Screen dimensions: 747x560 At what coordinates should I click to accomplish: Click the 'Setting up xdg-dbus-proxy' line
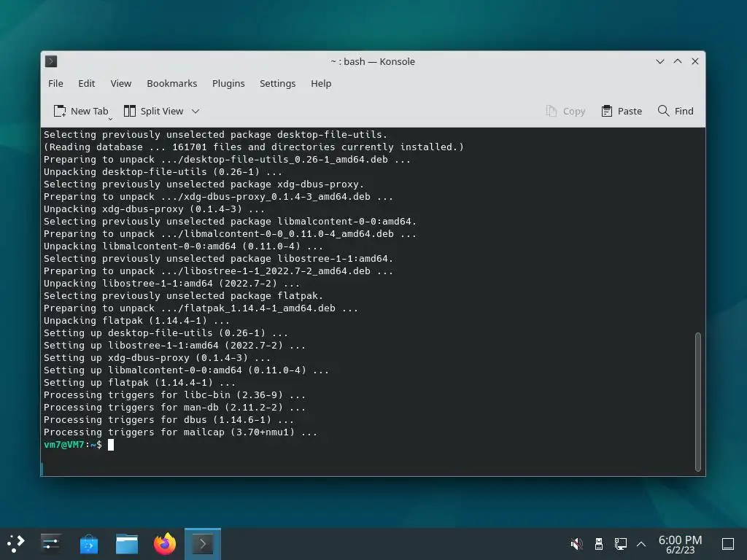click(158, 357)
